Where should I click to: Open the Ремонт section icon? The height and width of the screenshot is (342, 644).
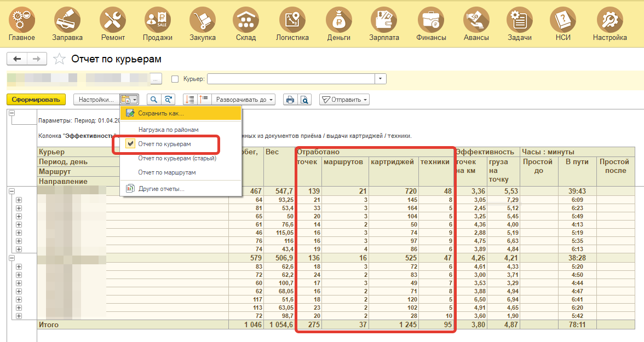tap(113, 25)
